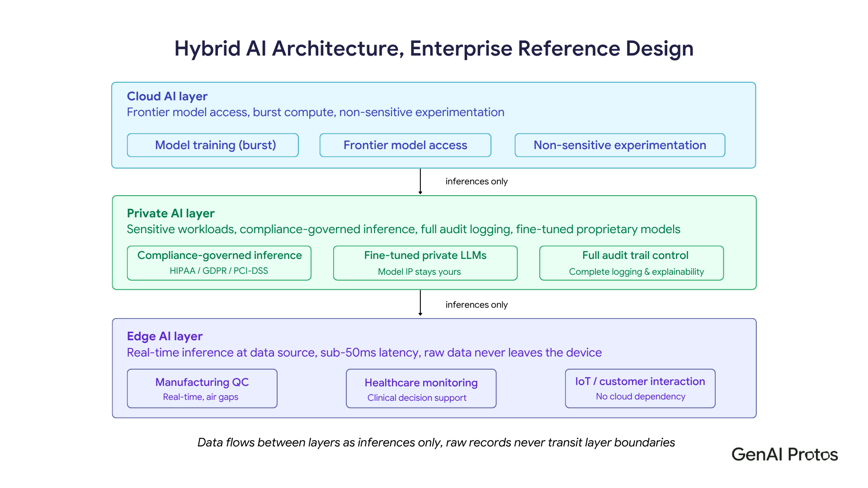Click the Cloud layer description about frontier model access
Screen dimensions: 868x488
pos(316,112)
